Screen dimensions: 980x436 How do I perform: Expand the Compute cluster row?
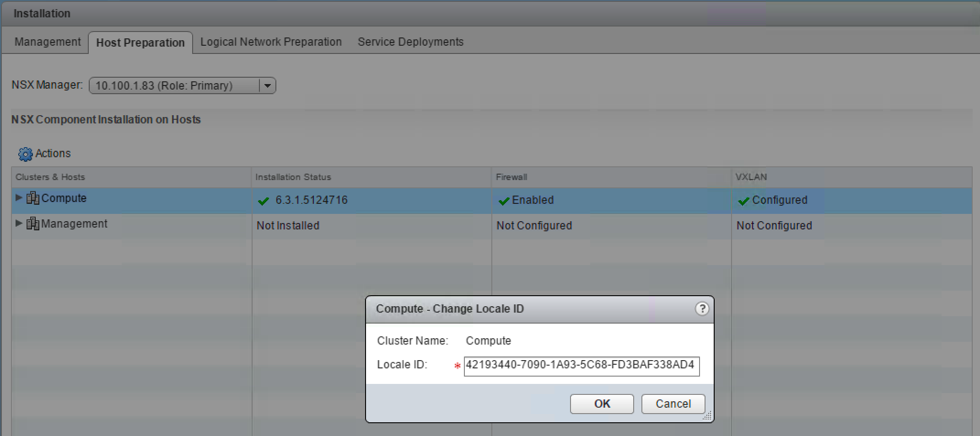point(19,198)
